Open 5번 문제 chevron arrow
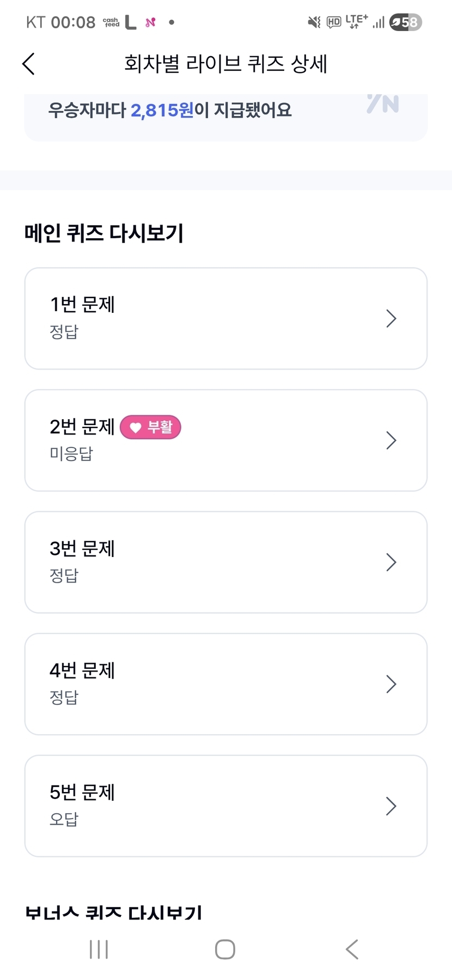Viewport: 452px width, 980px height. [391, 806]
